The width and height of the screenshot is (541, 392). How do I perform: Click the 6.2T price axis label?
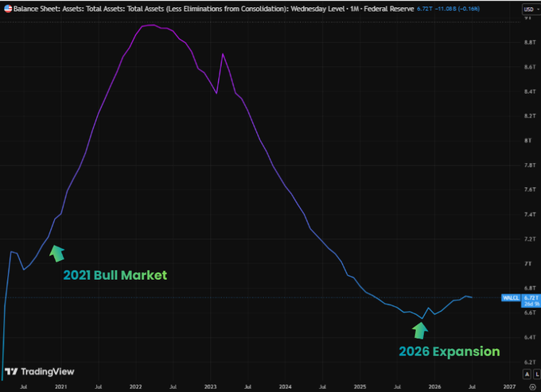pos(530,362)
